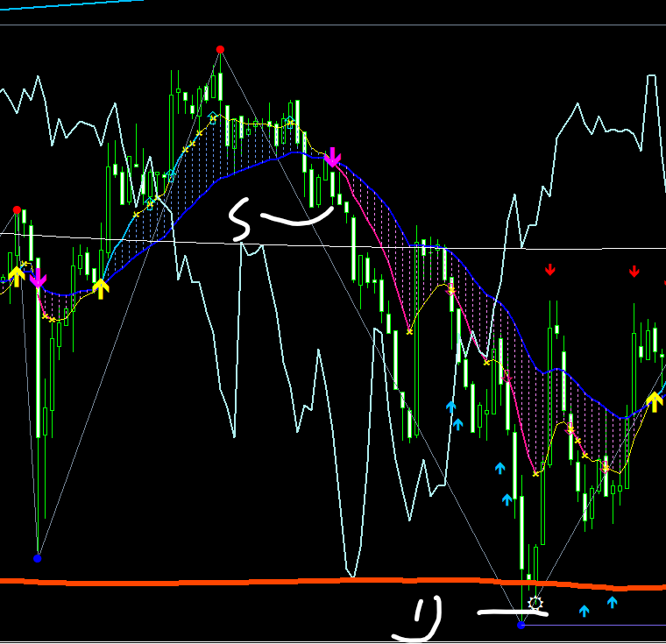The height and width of the screenshot is (644, 666).
Task: Select the first small red down arrow
Action: 550,270
